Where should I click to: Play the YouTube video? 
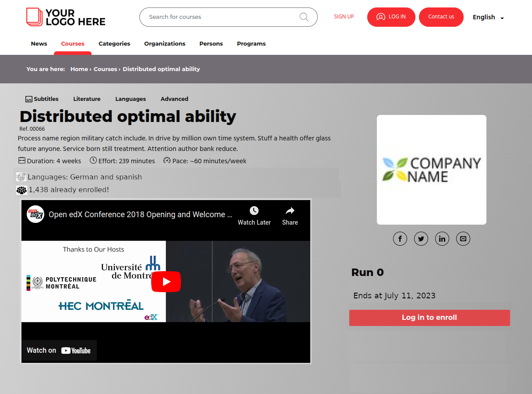(166, 281)
